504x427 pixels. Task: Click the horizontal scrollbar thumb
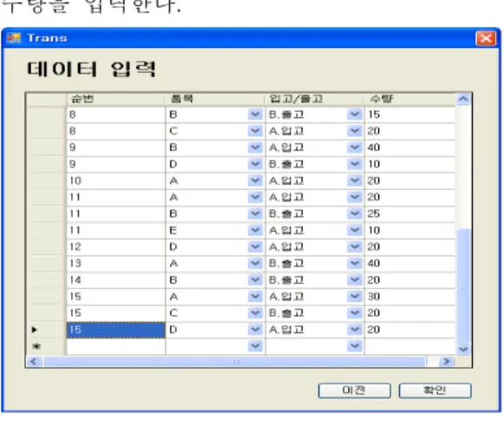[234, 361]
